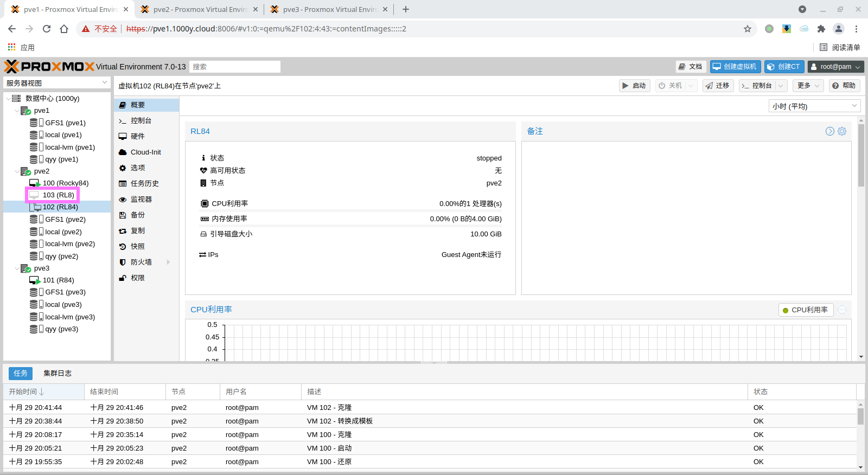The width and height of the screenshot is (868, 475).
Task: Open the 小时 (平均) timeframe dropdown
Action: click(814, 106)
